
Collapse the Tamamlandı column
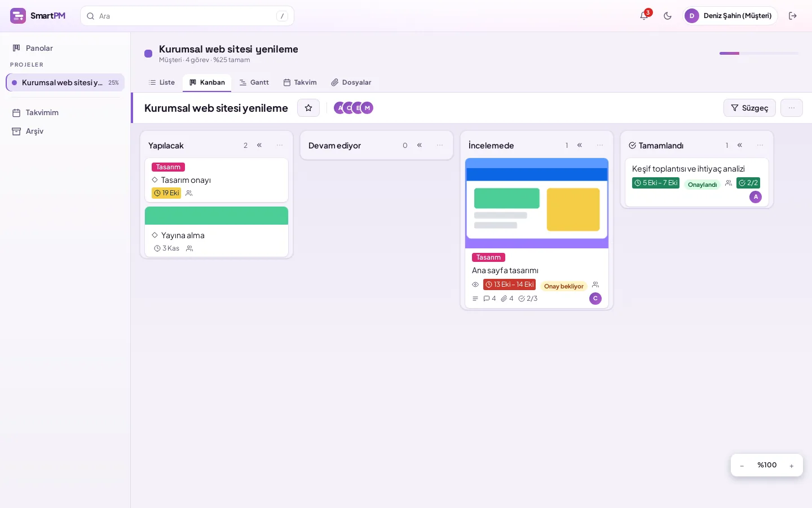coord(740,145)
